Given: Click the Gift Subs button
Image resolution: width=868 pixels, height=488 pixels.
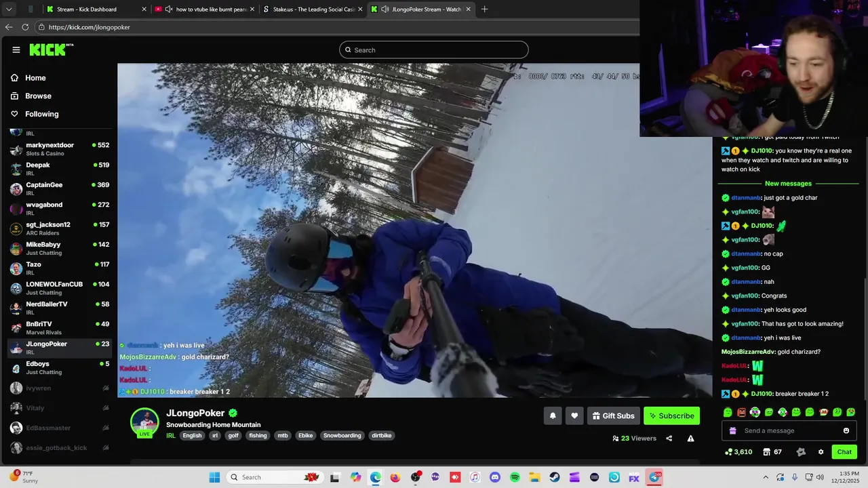Looking at the screenshot, I should coord(613,416).
